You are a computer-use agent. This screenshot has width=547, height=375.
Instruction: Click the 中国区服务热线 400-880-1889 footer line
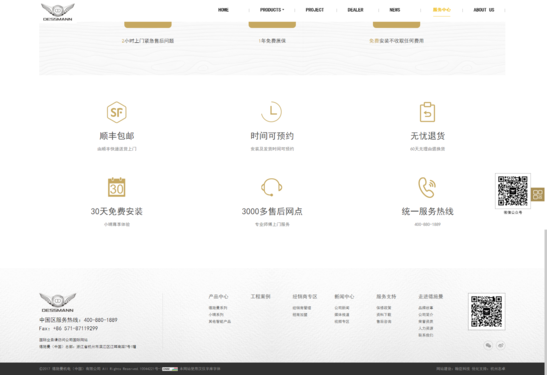(78, 320)
